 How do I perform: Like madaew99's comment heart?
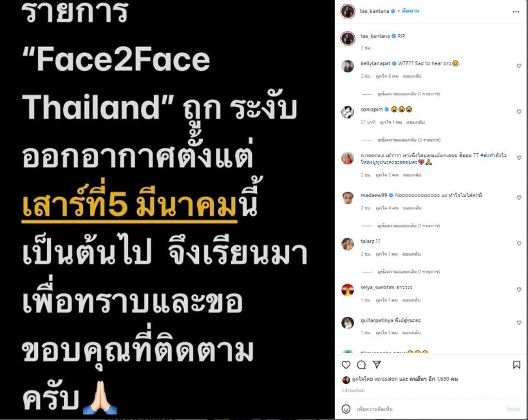click(x=519, y=197)
